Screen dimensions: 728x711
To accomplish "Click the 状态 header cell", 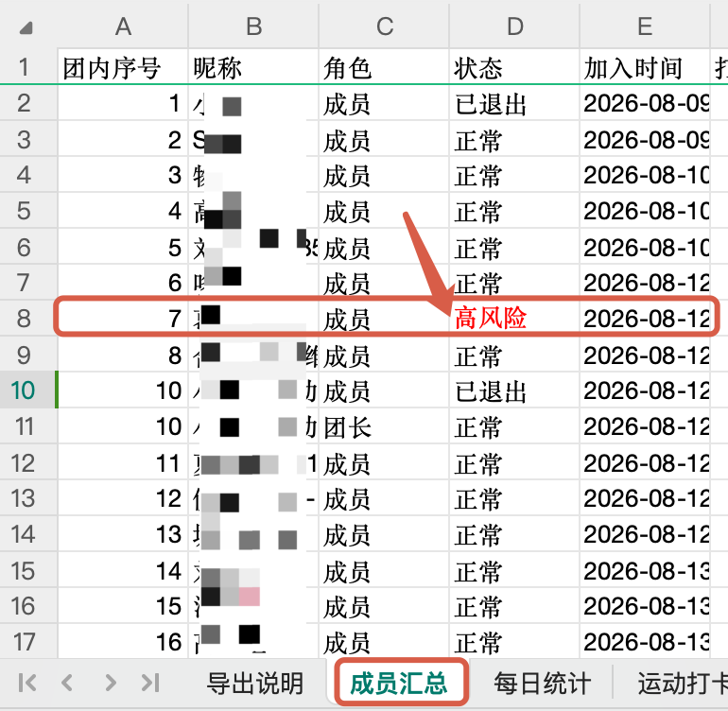I will click(x=514, y=67).
